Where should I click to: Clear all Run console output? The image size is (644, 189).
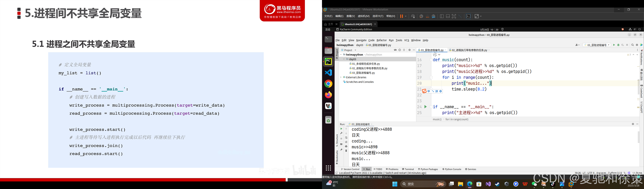(346, 151)
